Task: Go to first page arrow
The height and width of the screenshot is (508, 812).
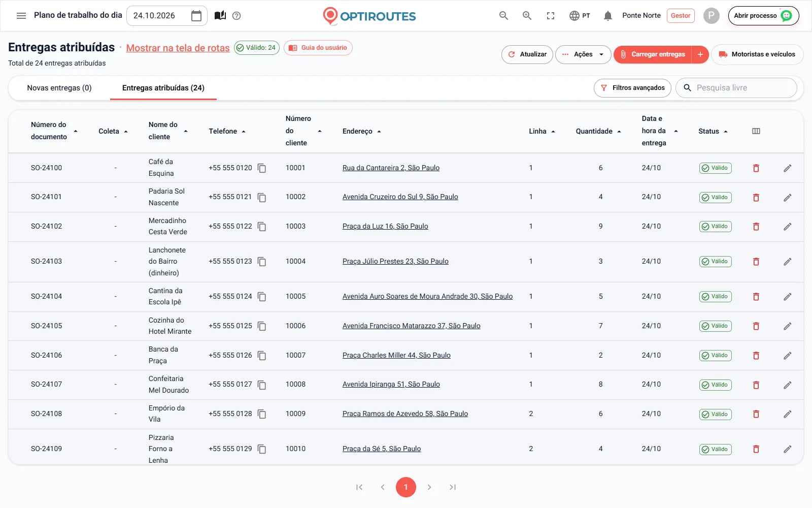Action: 359,487
